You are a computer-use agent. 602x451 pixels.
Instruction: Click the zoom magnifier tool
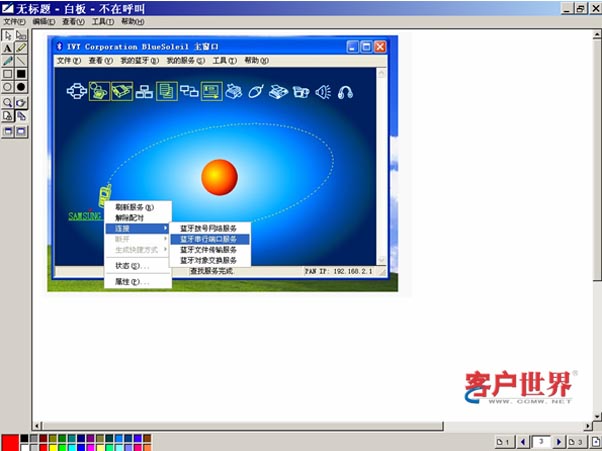point(7,102)
